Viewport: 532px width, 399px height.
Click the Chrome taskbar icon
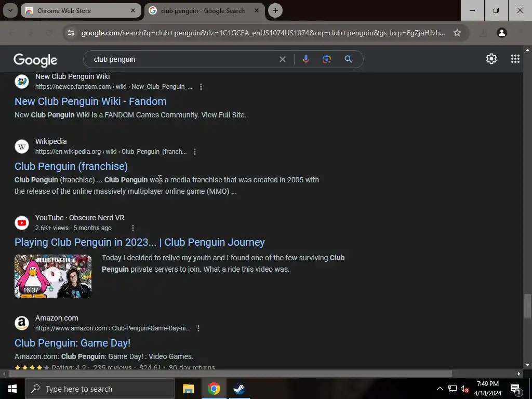(x=214, y=389)
